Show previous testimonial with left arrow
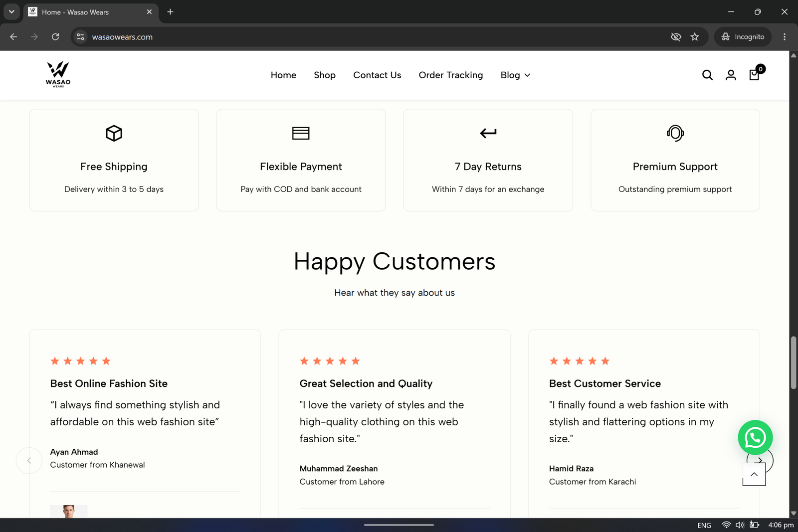The width and height of the screenshot is (798, 532). [x=29, y=461]
